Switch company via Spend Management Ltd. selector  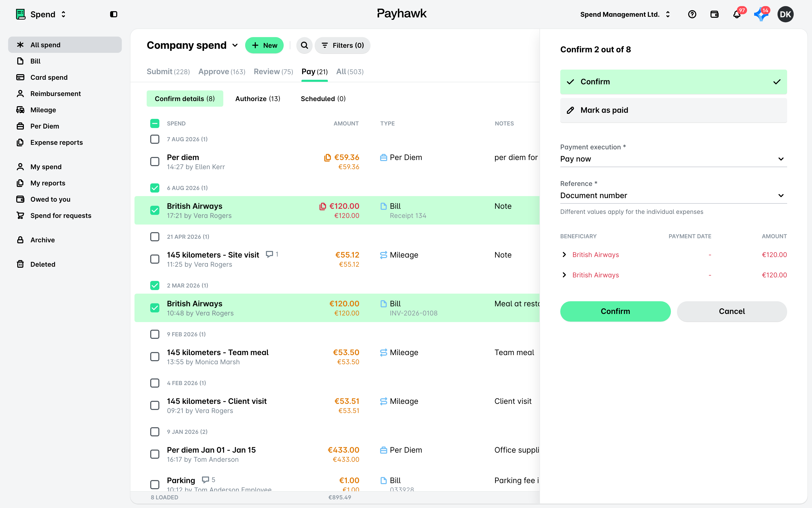click(625, 14)
